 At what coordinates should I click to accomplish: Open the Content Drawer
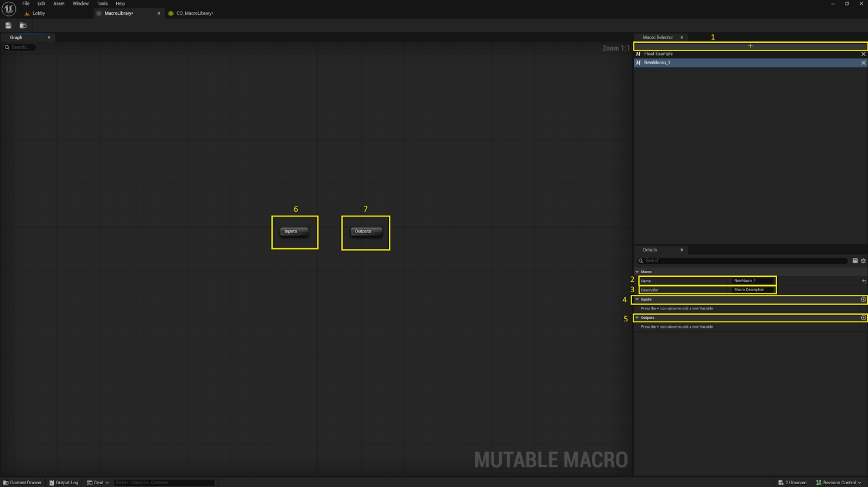coord(22,483)
